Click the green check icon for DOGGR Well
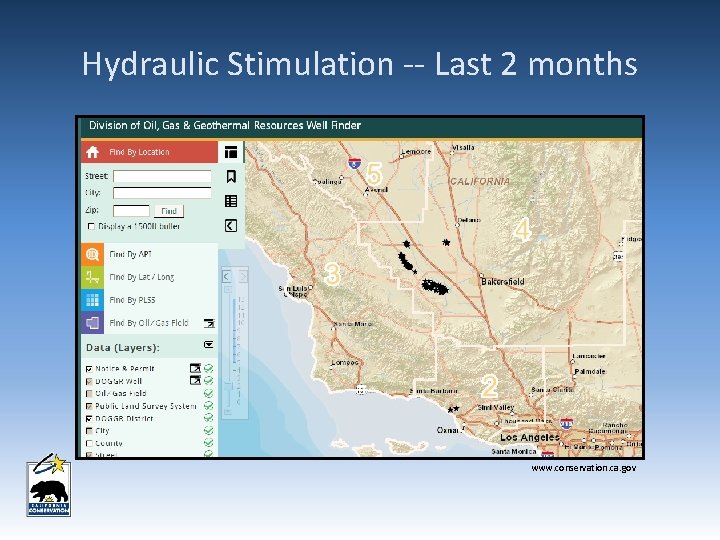 (x=208, y=381)
